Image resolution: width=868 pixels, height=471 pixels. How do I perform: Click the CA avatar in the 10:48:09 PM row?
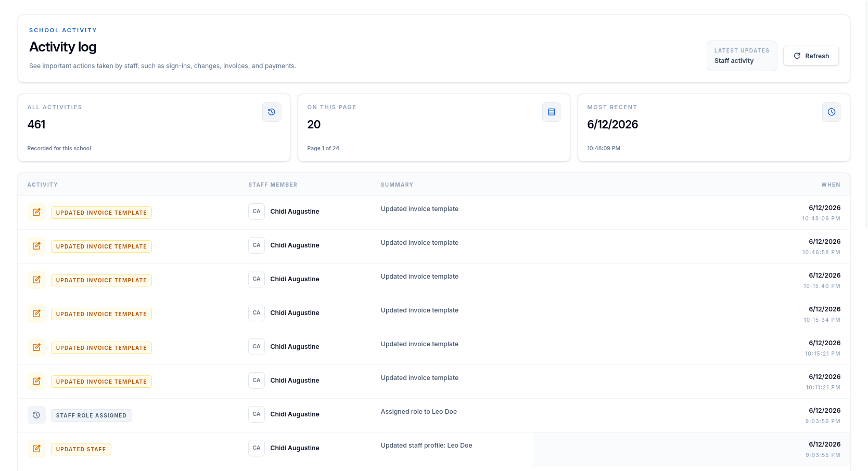click(x=257, y=212)
